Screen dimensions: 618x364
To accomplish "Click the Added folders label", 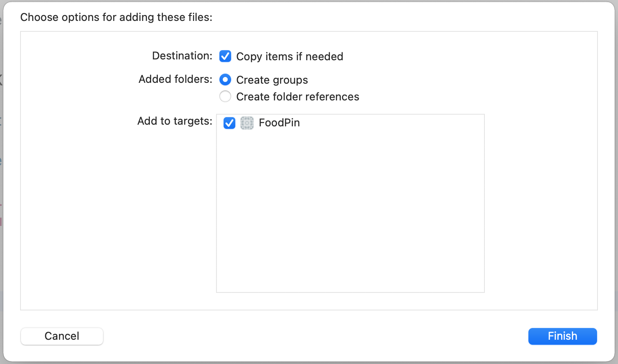I will pos(175,79).
